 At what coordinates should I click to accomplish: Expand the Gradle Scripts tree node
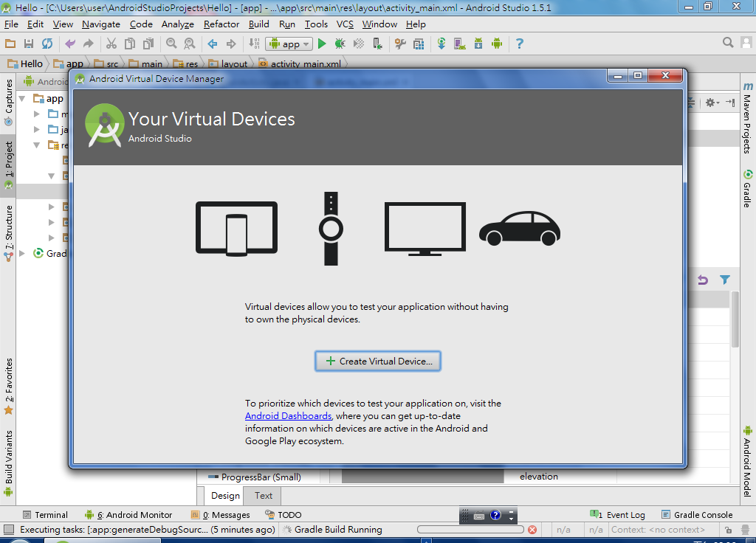point(22,254)
